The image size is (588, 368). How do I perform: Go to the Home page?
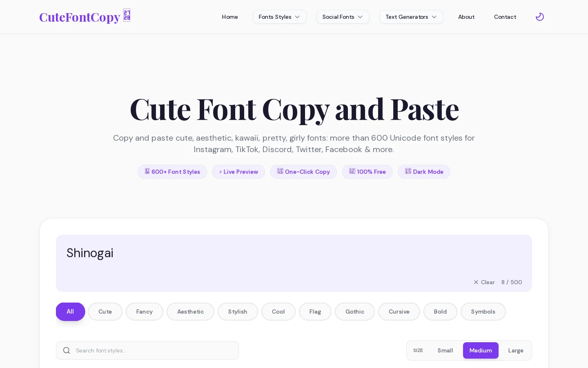tap(230, 17)
